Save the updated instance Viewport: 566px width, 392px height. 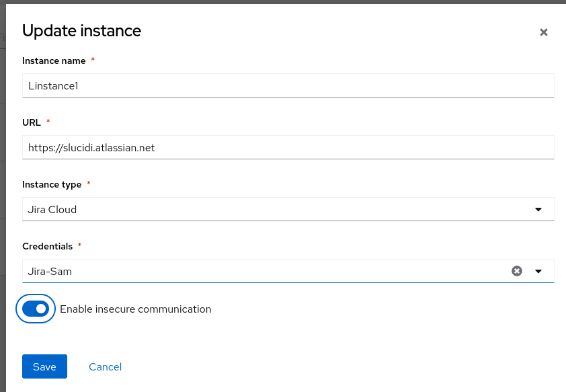coord(44,366)
